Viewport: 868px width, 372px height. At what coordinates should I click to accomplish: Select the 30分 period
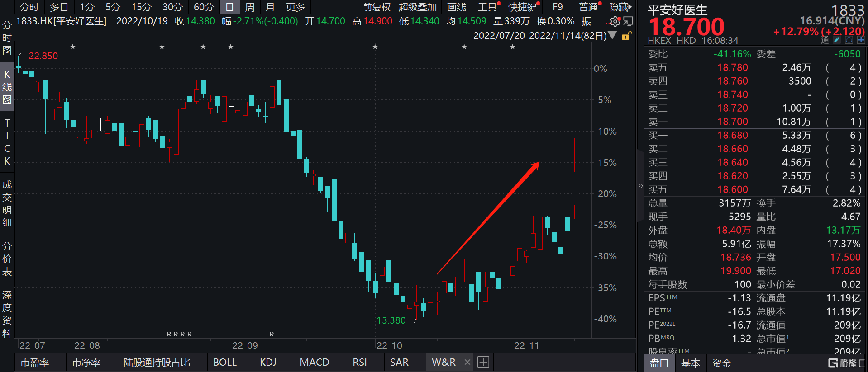(x=172, y=7)
